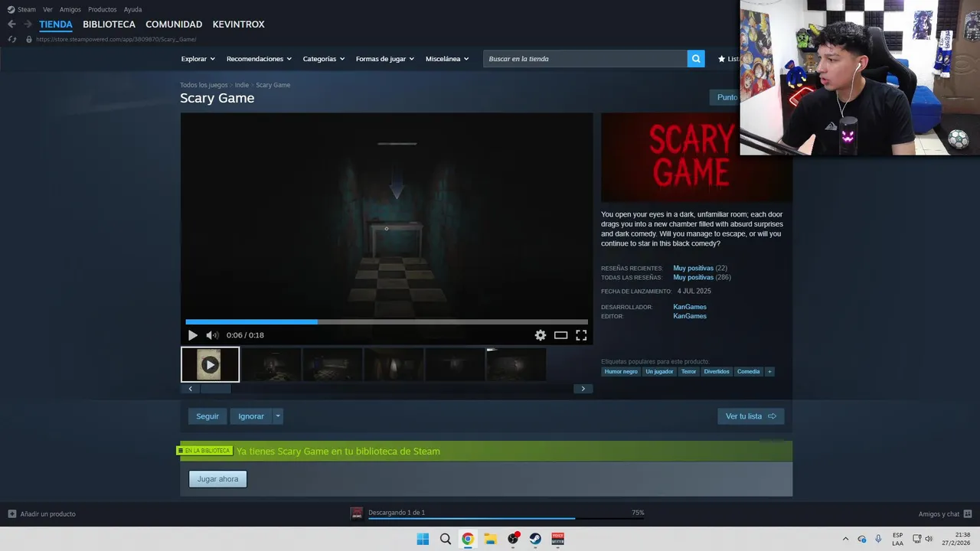Screen dimensions: 980x551
Task: Click the forward navigation arrow
Action: pyautogui.click(x=28, y=24)
